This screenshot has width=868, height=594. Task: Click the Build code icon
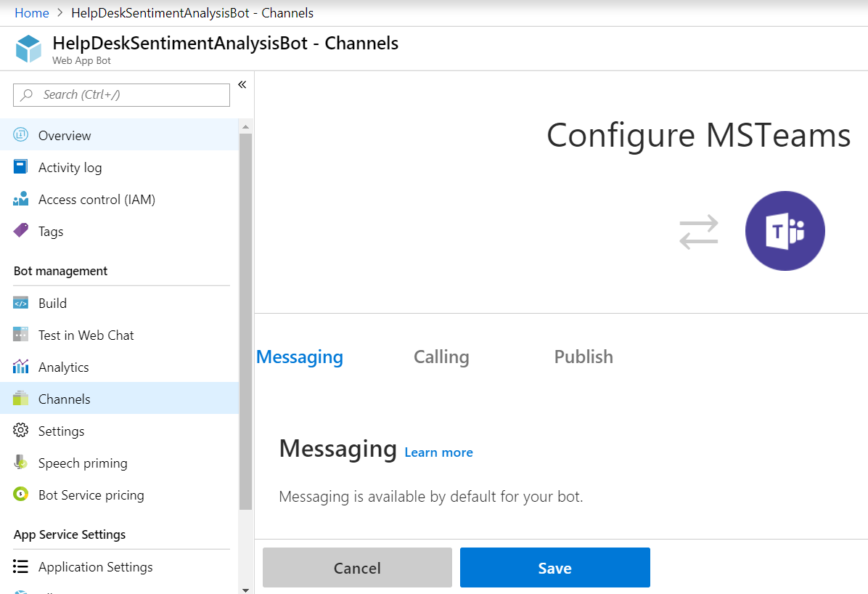pos(21,304)
